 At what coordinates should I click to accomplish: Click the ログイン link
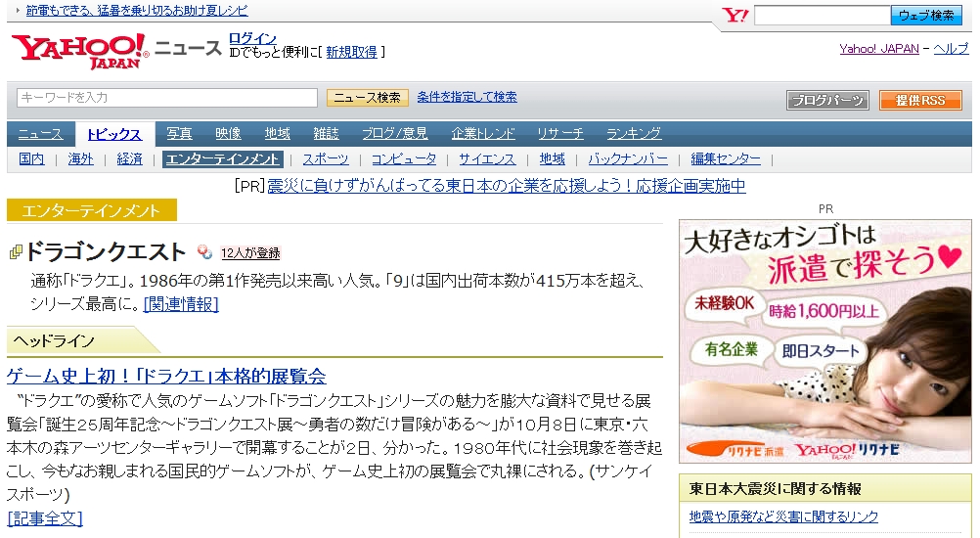pos(252,38)
